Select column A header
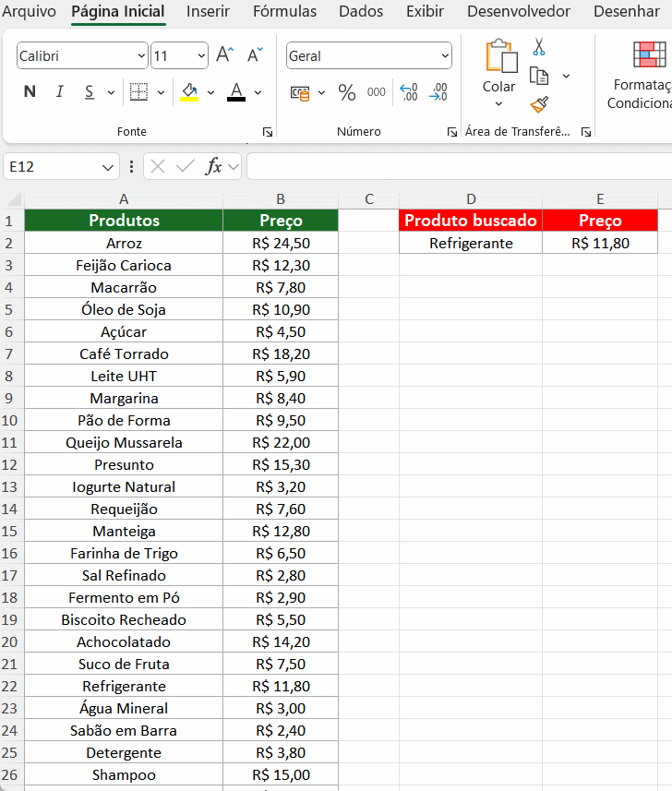 124,199
